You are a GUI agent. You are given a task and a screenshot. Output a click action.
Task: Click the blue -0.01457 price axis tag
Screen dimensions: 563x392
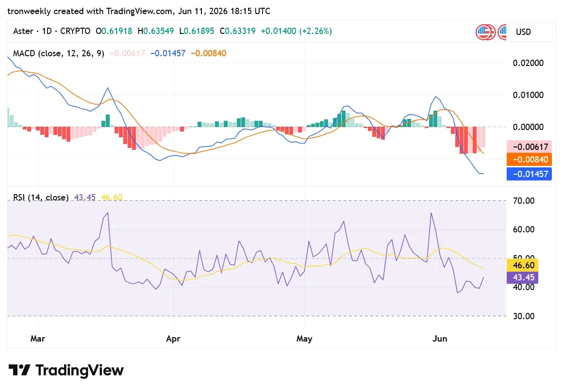pyautogui.click(x=529, y=174)
